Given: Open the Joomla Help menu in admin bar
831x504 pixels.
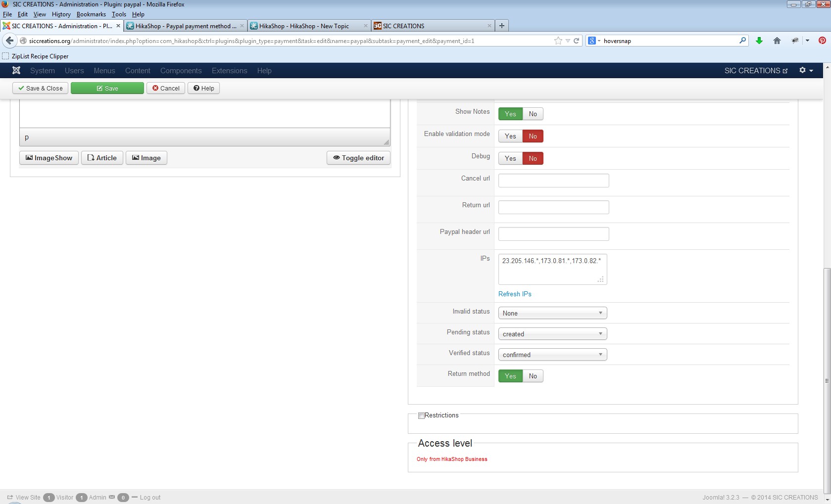Looking at the screenshot, I should (264, 71).
